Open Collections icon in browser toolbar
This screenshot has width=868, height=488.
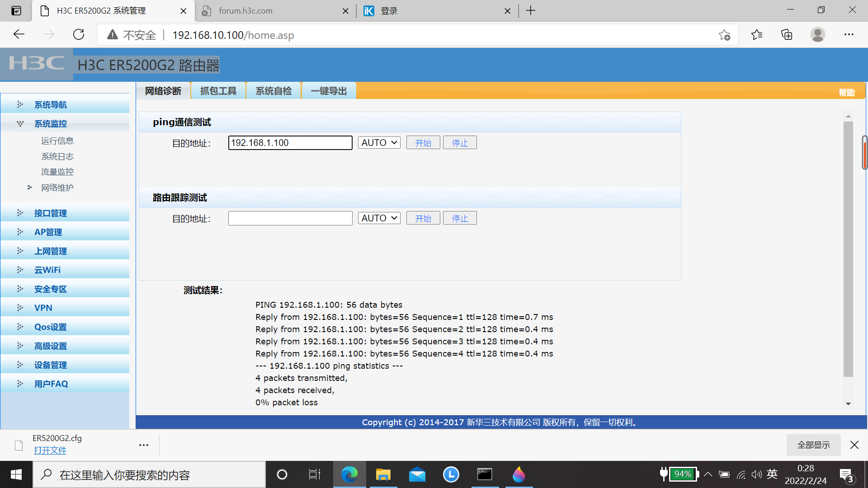pos(787,35)
